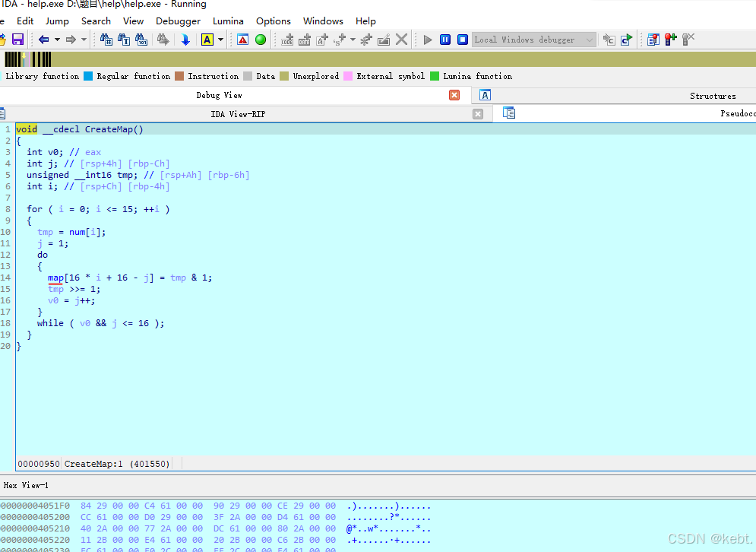756x552 pixels.
Task: Click the Continue process green play icon
Action: [428, 39]
